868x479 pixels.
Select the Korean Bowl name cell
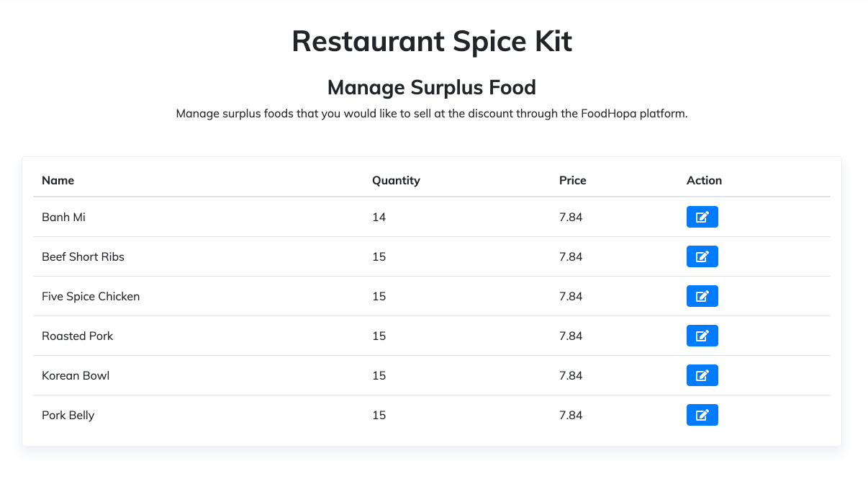pyautogui.click(x=76, y=375)
